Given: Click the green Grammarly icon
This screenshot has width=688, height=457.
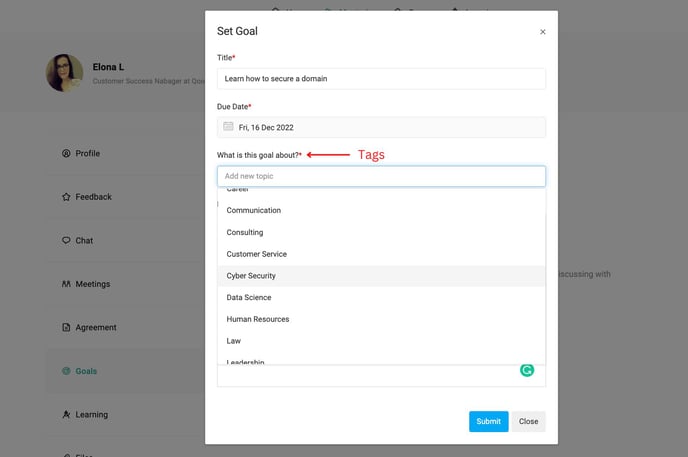Looking at the screenshot, I should tap(527, 370).
